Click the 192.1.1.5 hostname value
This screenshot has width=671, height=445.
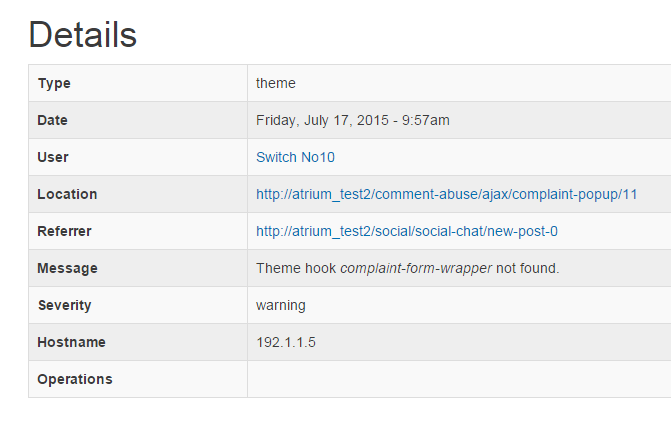click(286, 342)
